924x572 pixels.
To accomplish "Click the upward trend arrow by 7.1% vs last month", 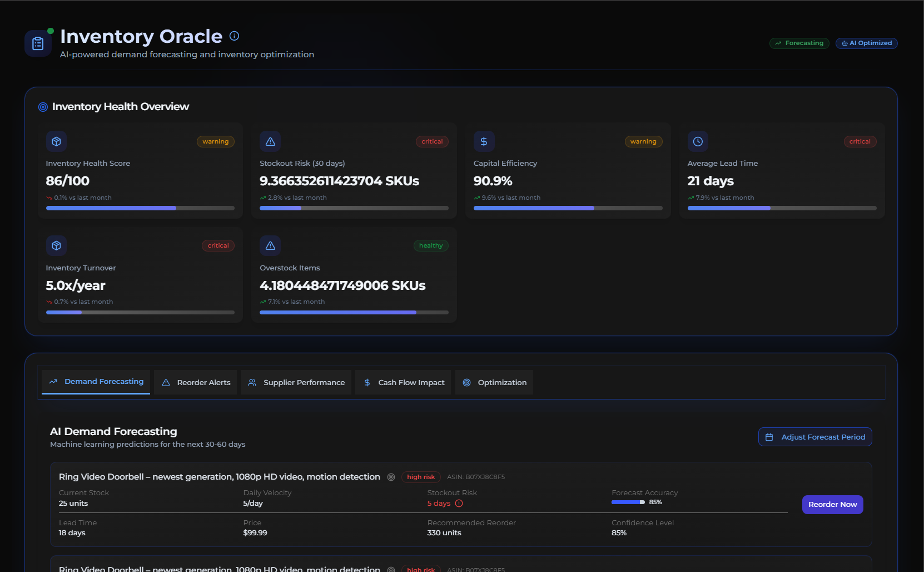I will click(262, 302).
